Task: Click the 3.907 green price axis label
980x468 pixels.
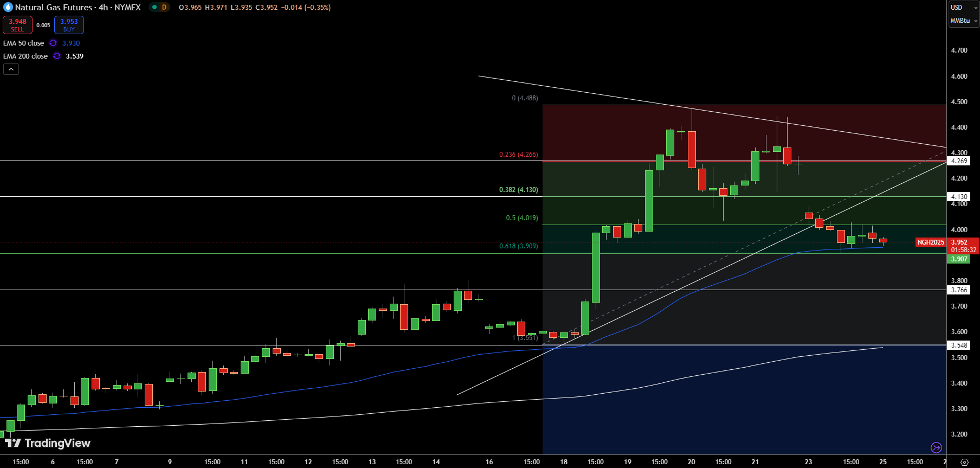Action: [x=959, y=259]
